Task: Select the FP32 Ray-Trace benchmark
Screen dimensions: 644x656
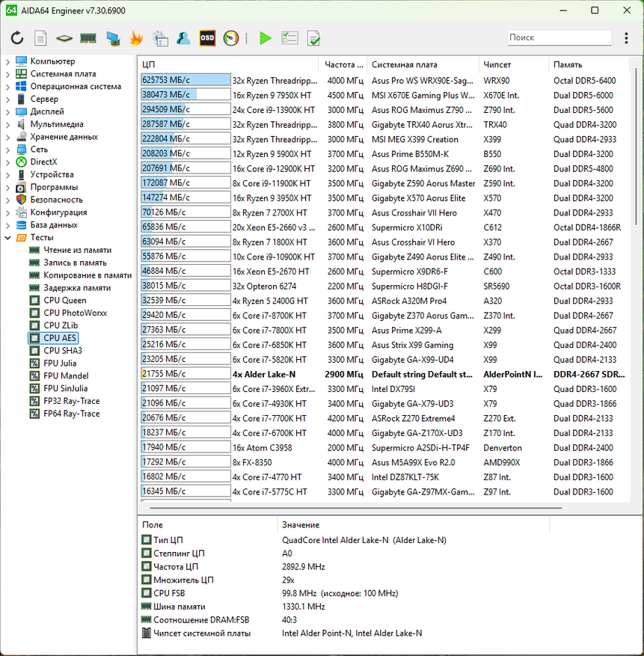Action: [72, 401]
